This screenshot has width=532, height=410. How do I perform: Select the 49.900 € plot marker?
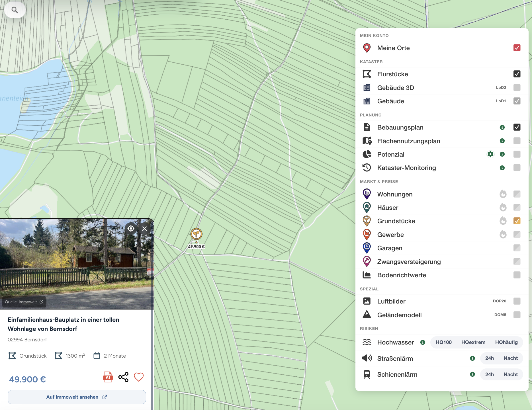(x=197, y=235)
